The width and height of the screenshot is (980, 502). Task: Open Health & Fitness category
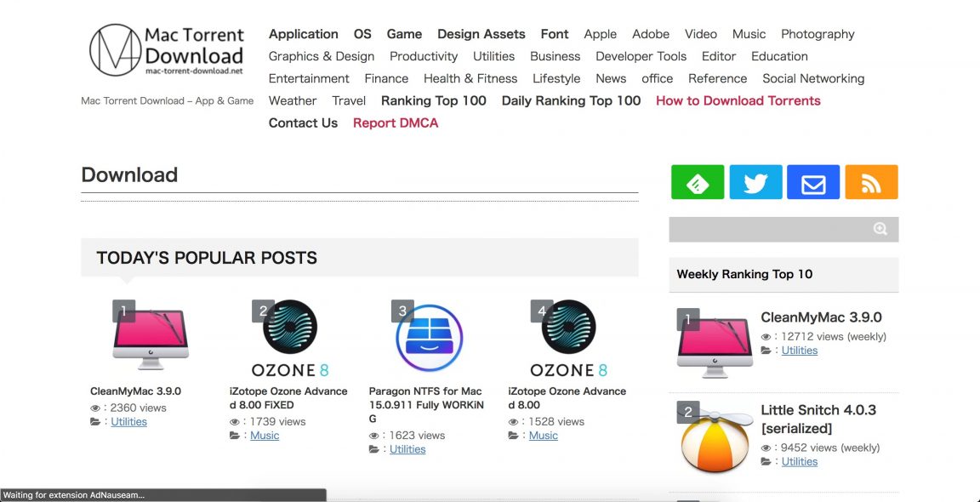pos(470,79)
